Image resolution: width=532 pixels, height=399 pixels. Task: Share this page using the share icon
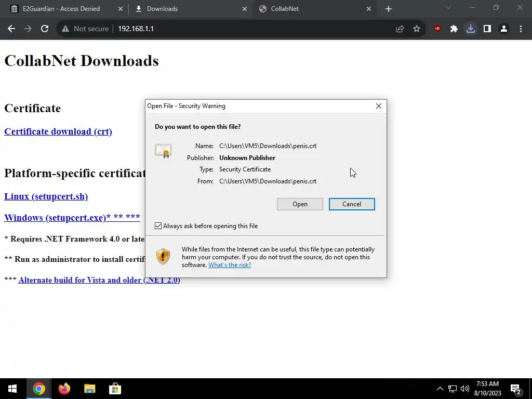click(x=400, y=29)
